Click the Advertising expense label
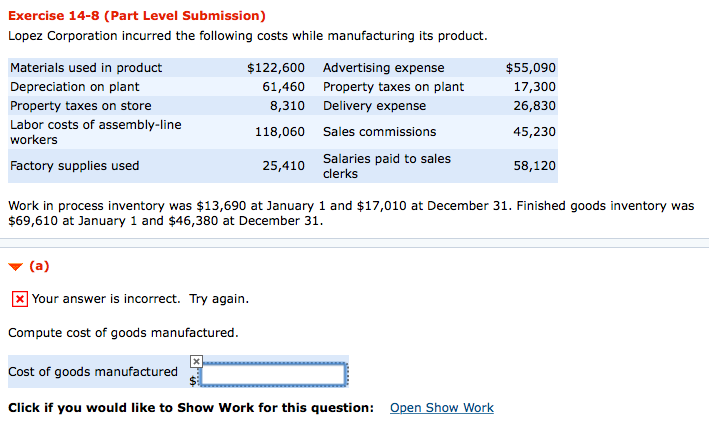709x432 pixels. pos(383,68)
